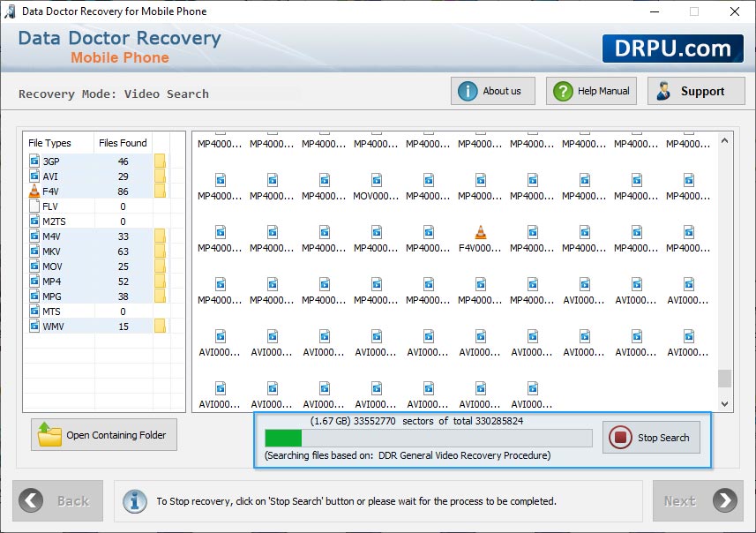Image resolution: width=756 pixels, height=533 pixels.
Task: Click the 3GP file type icon
Action: [34, 161]
